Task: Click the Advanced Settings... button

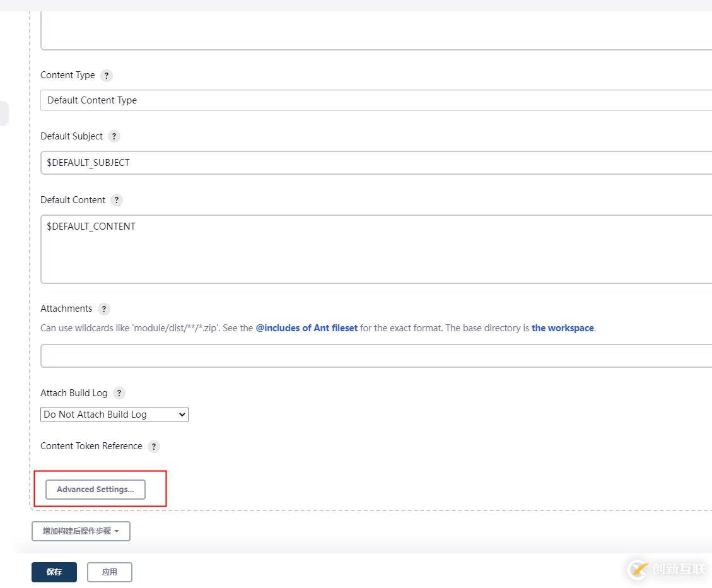Action: click(95, 490)
